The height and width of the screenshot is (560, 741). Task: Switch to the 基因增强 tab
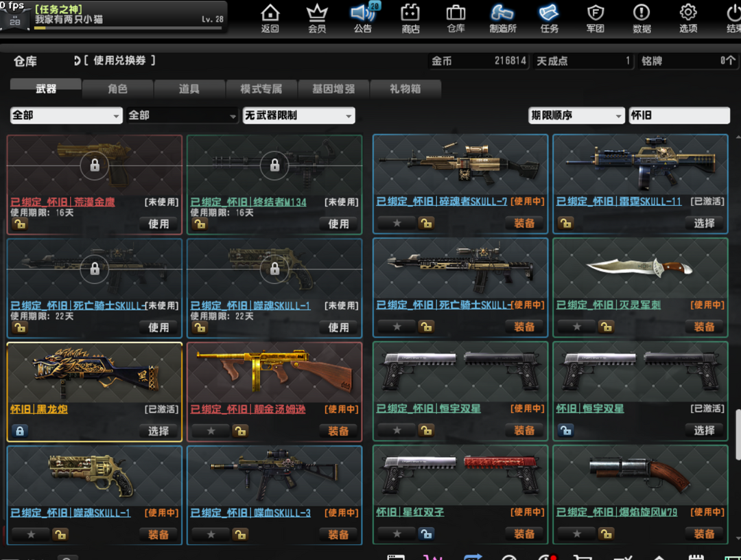pyautogui.click(x=333, y=89)
